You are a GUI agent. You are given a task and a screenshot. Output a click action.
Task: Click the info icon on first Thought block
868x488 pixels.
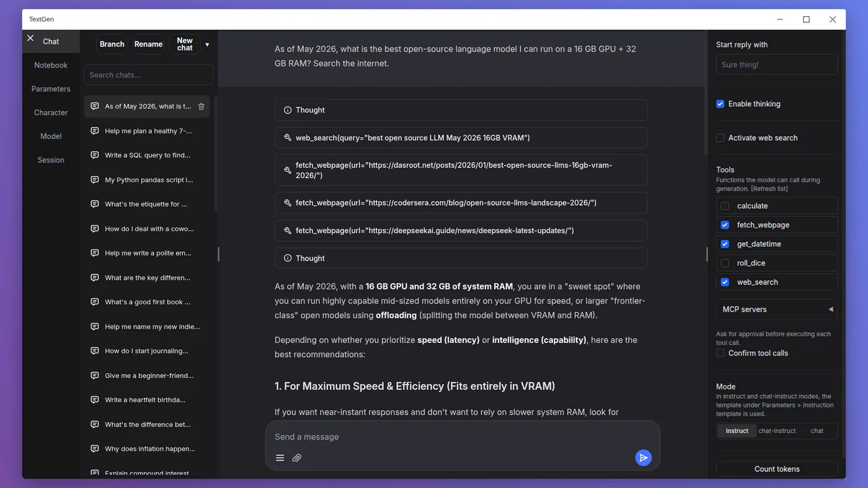pos(288,110)
